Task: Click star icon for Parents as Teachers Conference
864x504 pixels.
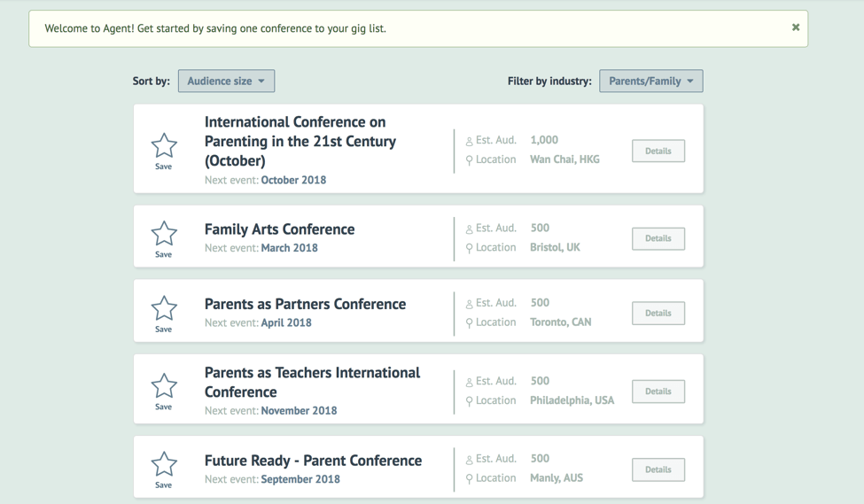Action: click(164, 386)
